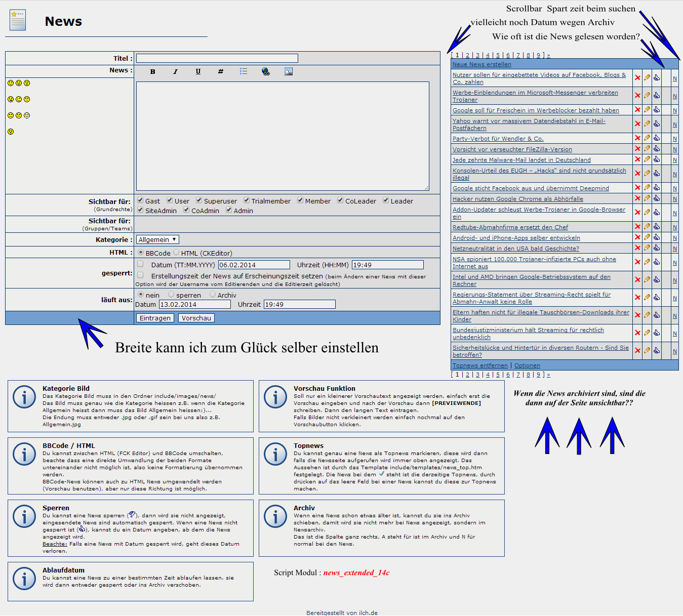This screenshot has height=616, width=683.
Task: Uncheck the User visibility checkbox
Action: [170, 200]
